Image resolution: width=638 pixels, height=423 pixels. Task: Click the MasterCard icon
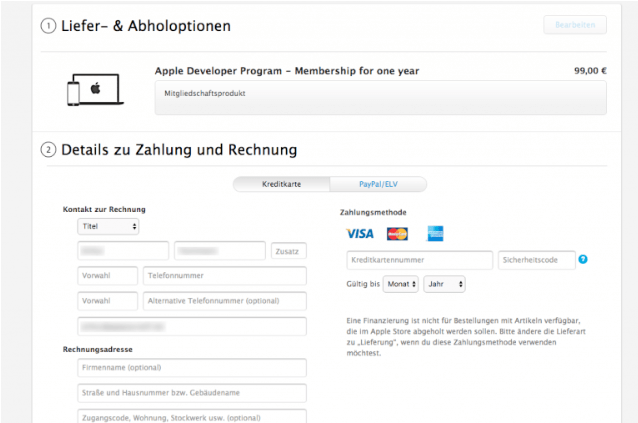point(397,234)
